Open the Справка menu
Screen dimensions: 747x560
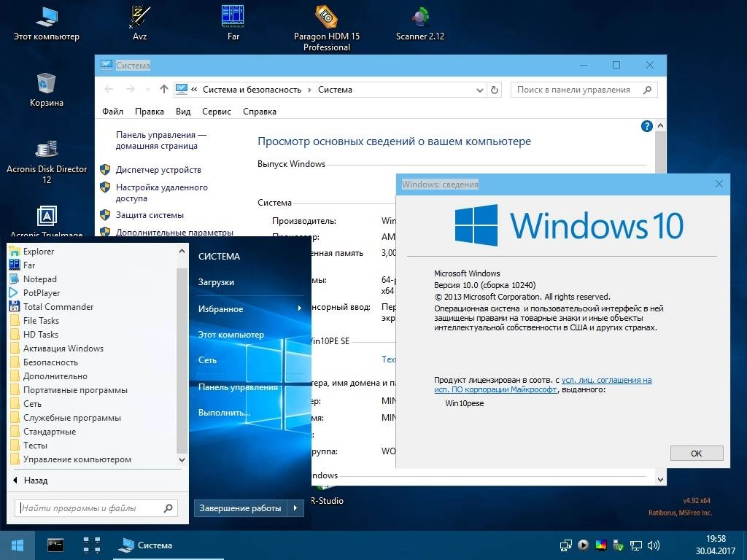260,112
